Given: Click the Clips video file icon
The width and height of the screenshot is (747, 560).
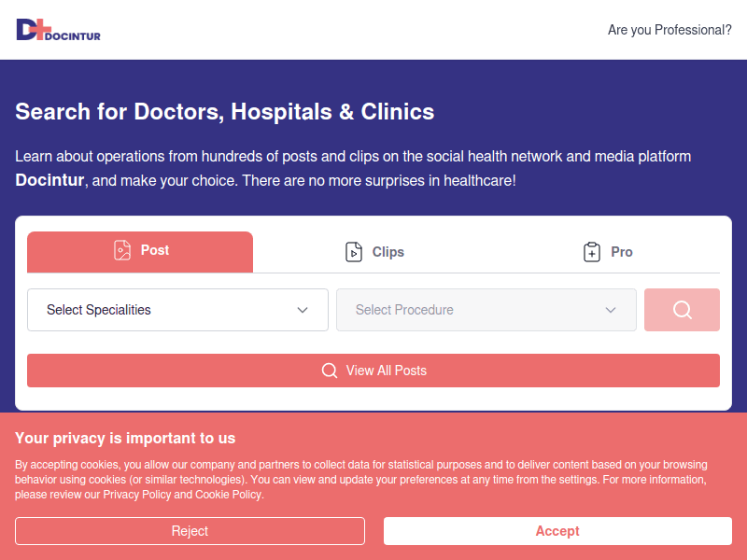Looking at the screenshot, I should tap(354, 252).
